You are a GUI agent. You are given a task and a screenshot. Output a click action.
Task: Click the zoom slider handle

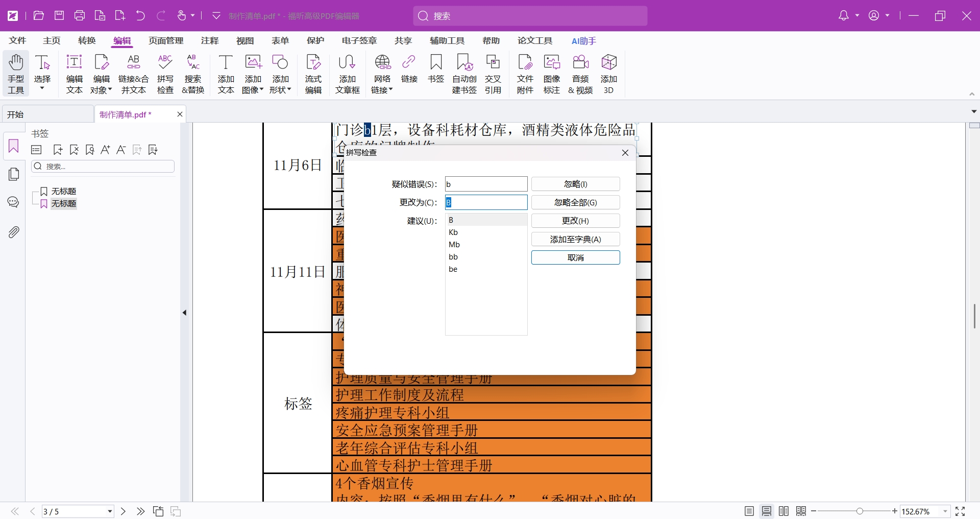pos(860,511)
